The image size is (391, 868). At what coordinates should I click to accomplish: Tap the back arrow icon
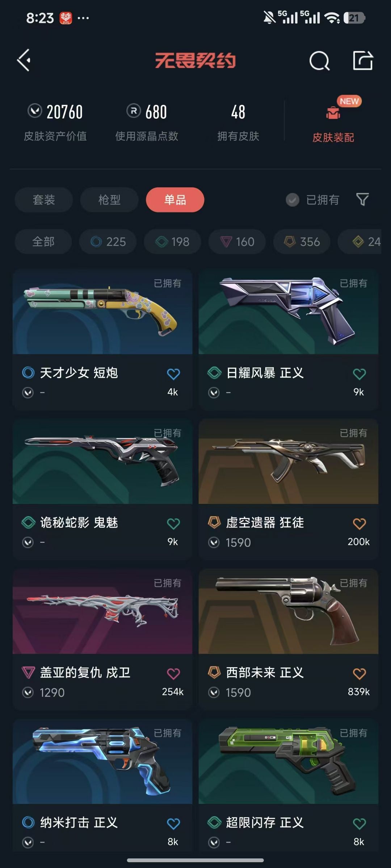pos(24,60)
